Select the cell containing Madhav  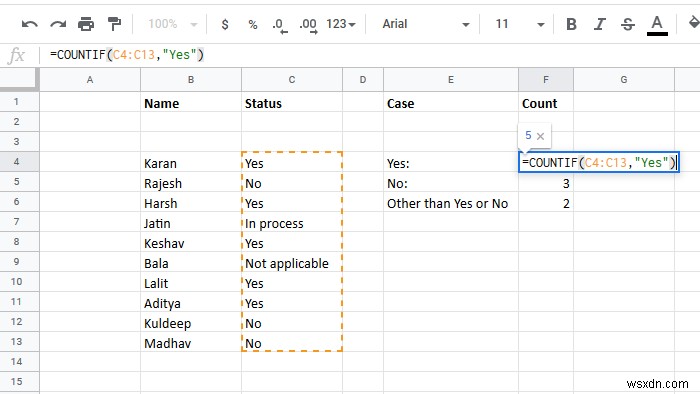[x=191, y=342]
